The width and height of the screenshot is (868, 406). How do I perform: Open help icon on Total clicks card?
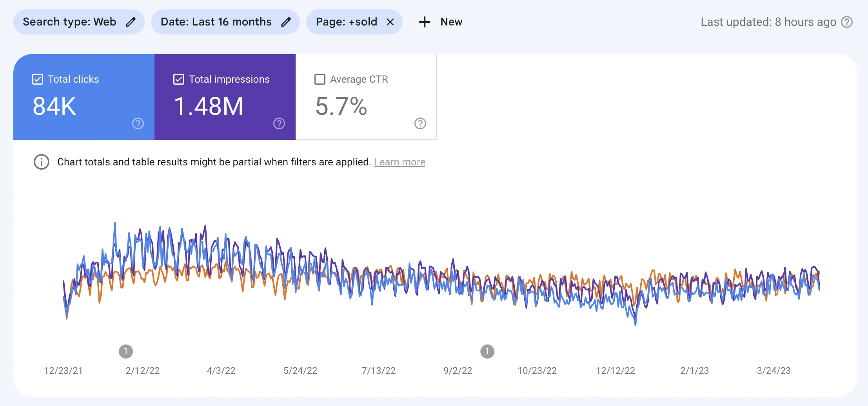(x=138, y=123)
